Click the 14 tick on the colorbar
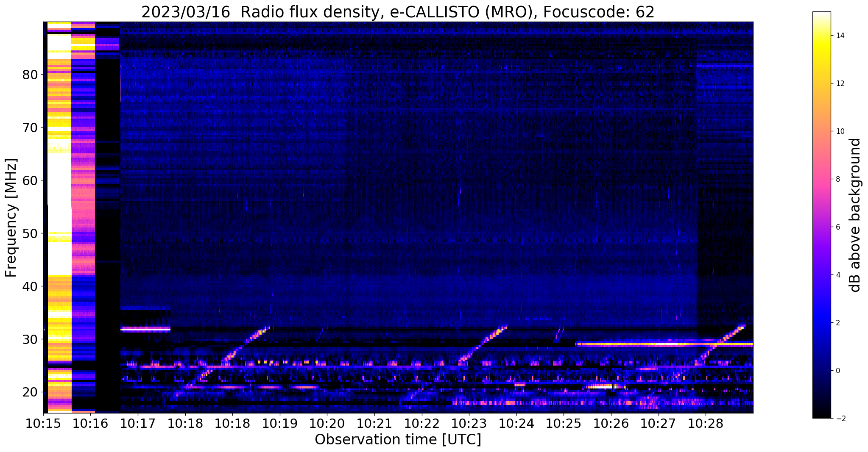This screenshot has height=452, width=868. [x=840, y=36]
